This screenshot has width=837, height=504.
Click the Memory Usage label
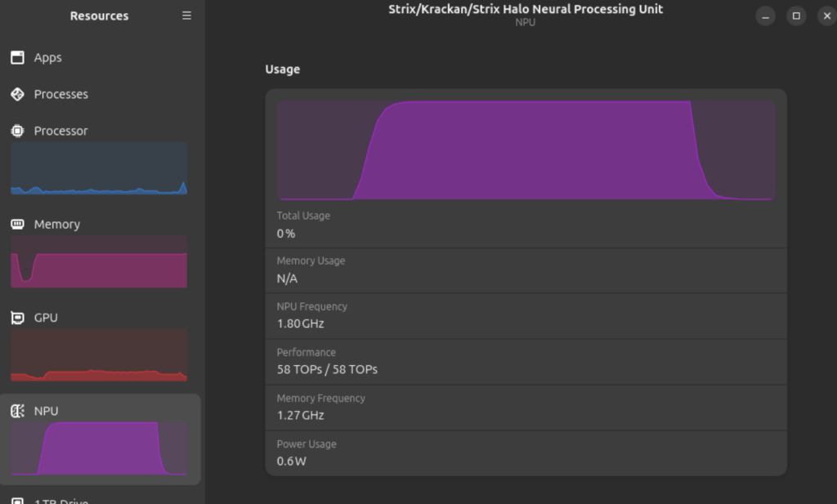coord(311,261)
